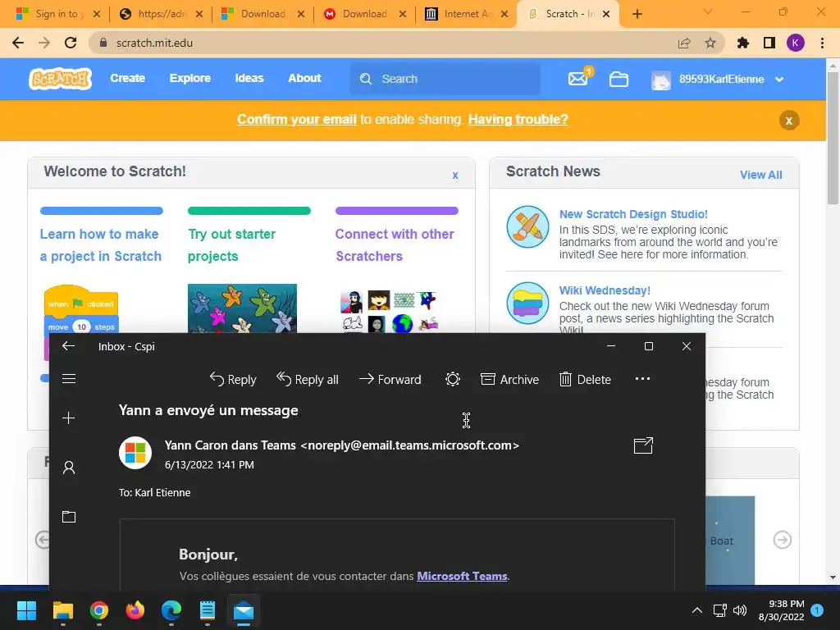Click the Scratch search field
Screen dimensions: 840x630
tap(445, 79)
